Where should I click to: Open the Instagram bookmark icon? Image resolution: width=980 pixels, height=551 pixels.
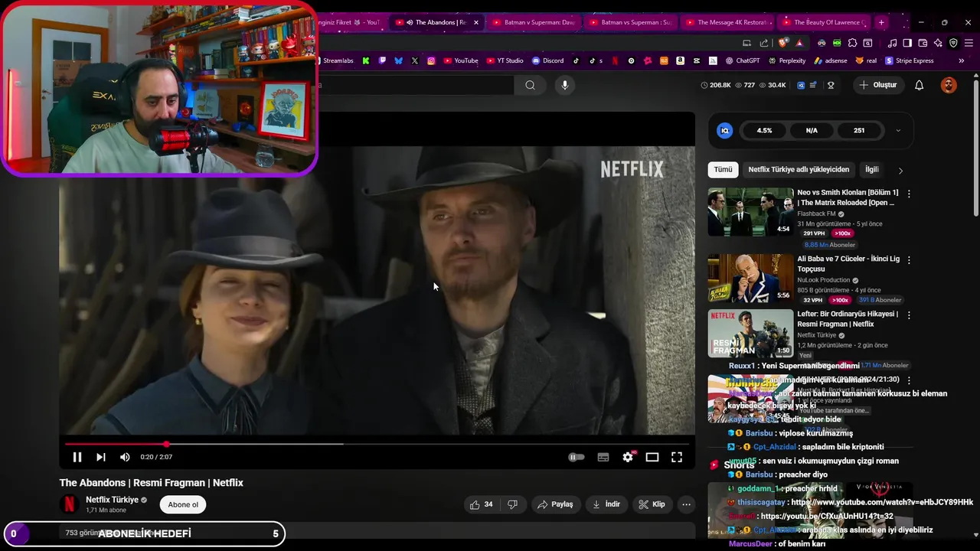(431, 60)
